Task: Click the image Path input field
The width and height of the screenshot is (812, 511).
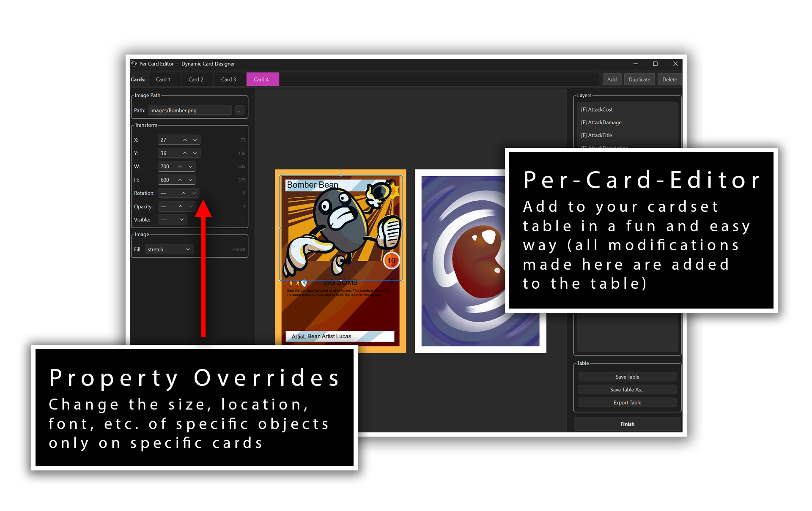Action: [190, 110]
